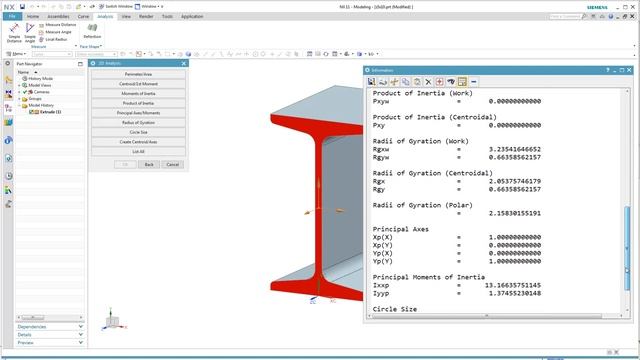
Task: Switch to the Curve ribbon tab
Action: (x=83, y=16)
